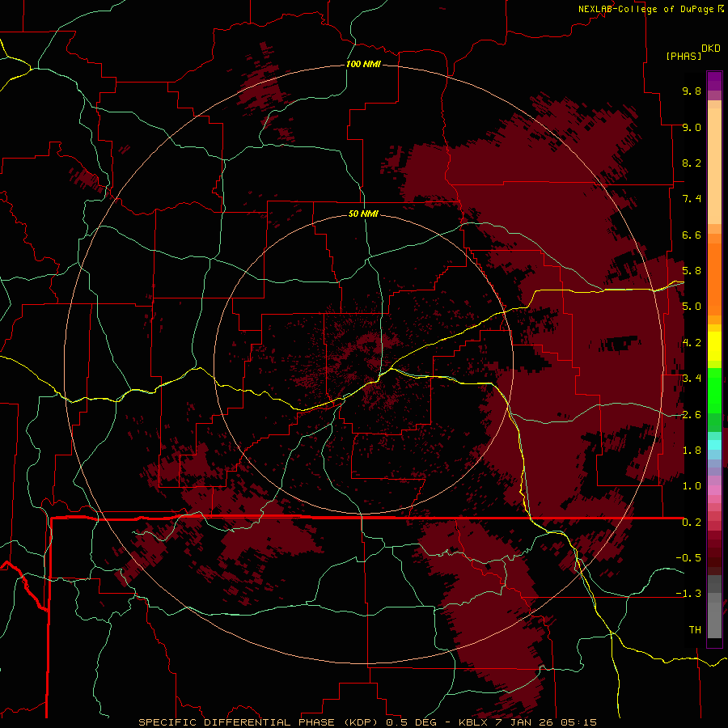Click the 3.4 value on the scale
The height and width of the screenshot is (728, 728).
692,379
